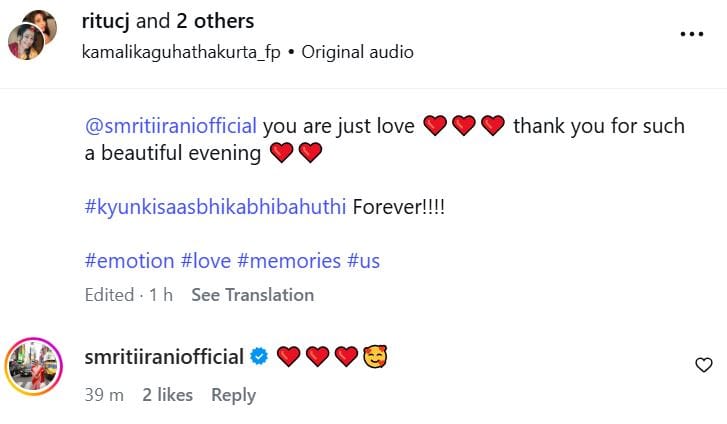
Task: Reply to the smritiiraniofficial comment
Action: point(233,396)
